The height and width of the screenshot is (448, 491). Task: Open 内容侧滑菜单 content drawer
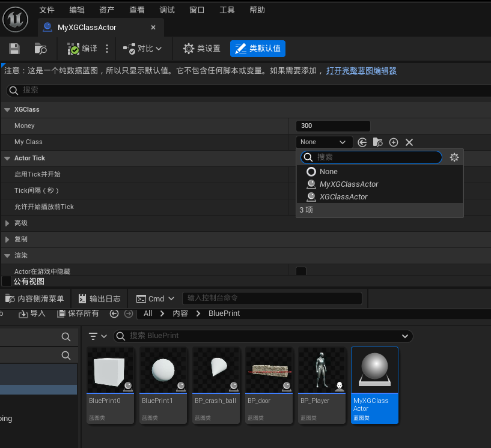pyautogui.click(x=34, y=299)
